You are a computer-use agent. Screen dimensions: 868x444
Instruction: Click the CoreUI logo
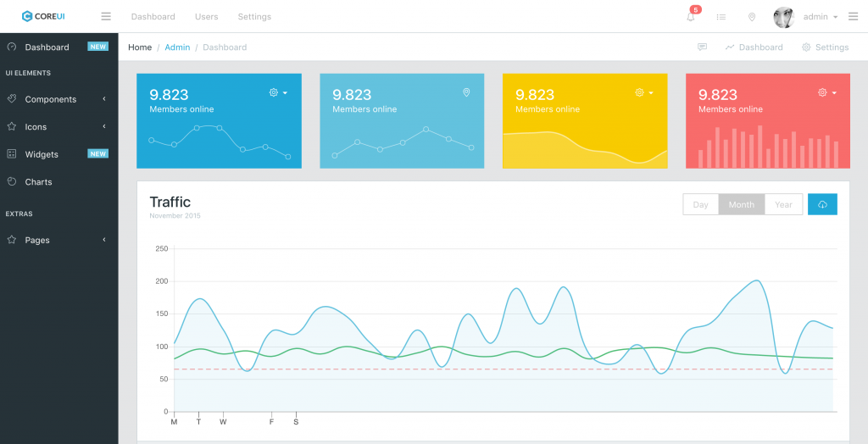[x=43, y=17]
